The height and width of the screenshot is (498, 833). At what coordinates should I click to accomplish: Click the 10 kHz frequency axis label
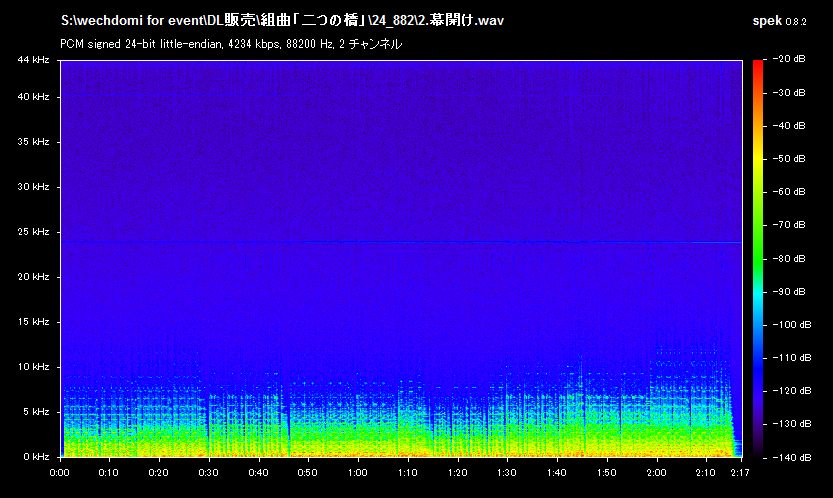(x=33, y=367)
